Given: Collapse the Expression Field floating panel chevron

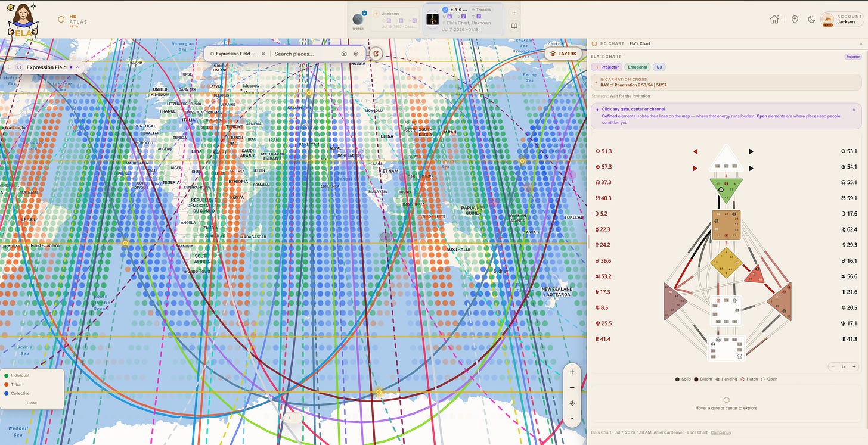Looking at the screenshot, I should pos(77,67).
